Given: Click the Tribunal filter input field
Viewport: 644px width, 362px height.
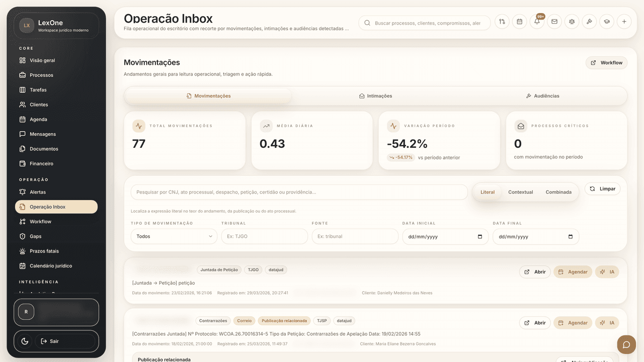Looking at the screenshot, I should pos(264,236).
